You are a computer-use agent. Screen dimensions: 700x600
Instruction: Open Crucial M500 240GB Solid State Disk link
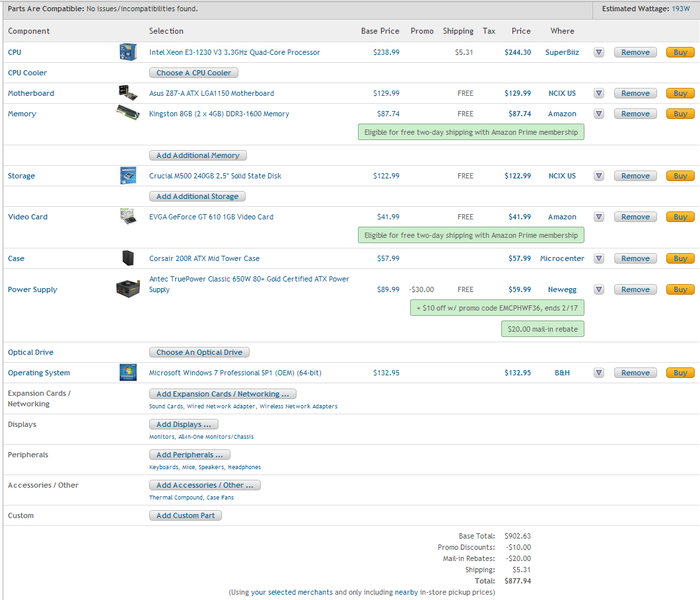pos(215,176)
